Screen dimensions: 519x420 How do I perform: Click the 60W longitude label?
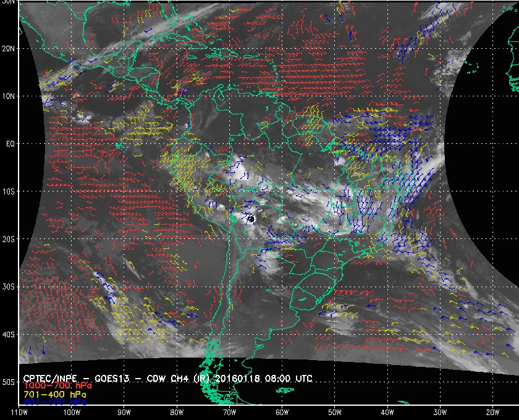(x=282, y=413)
